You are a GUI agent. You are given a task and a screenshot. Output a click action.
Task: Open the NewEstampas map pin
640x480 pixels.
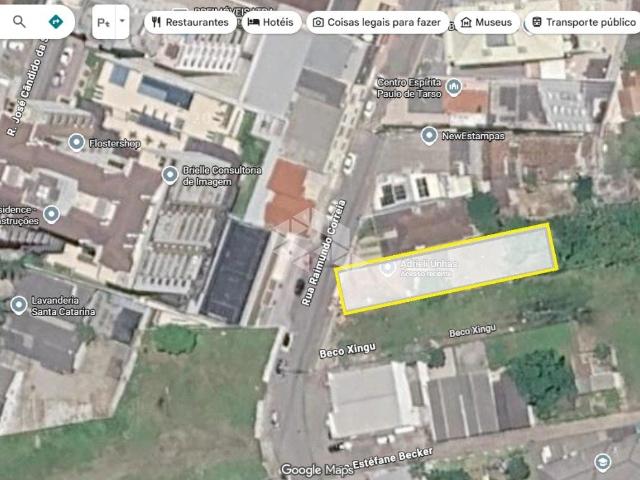coord(429,136)
